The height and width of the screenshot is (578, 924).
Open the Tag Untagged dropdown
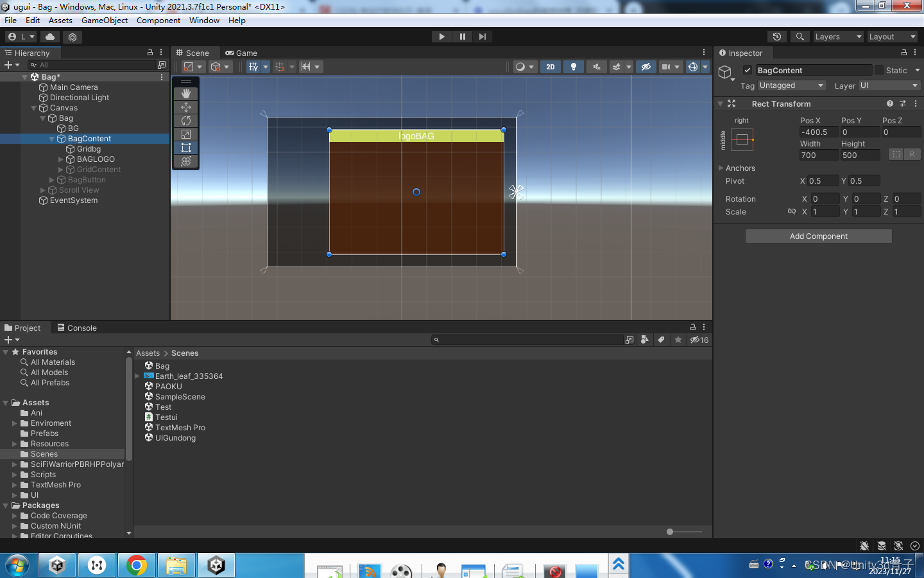792,85
